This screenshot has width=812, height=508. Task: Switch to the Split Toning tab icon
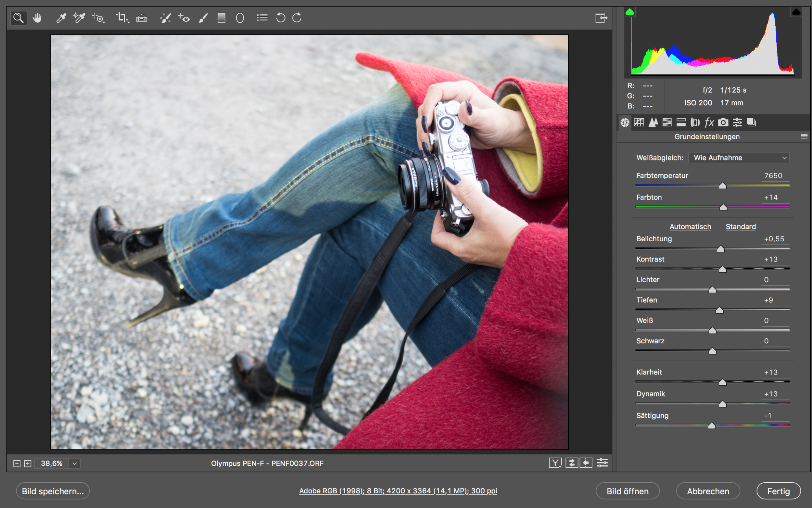pos(681,123)
